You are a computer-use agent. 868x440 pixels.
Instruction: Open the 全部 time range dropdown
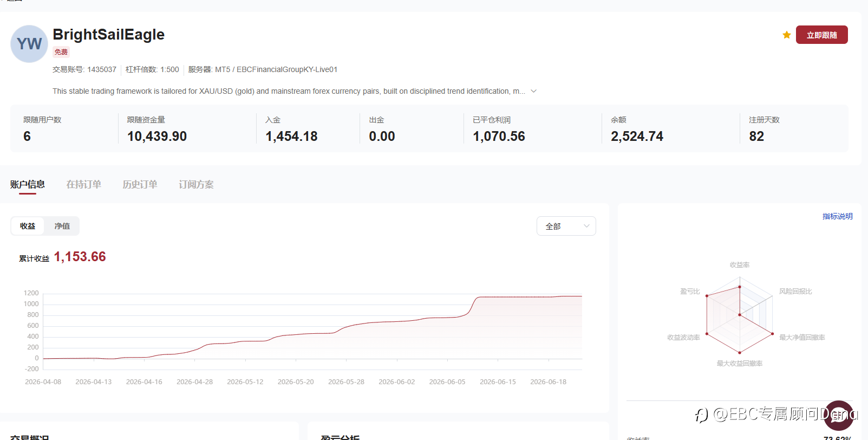[566, 226]
